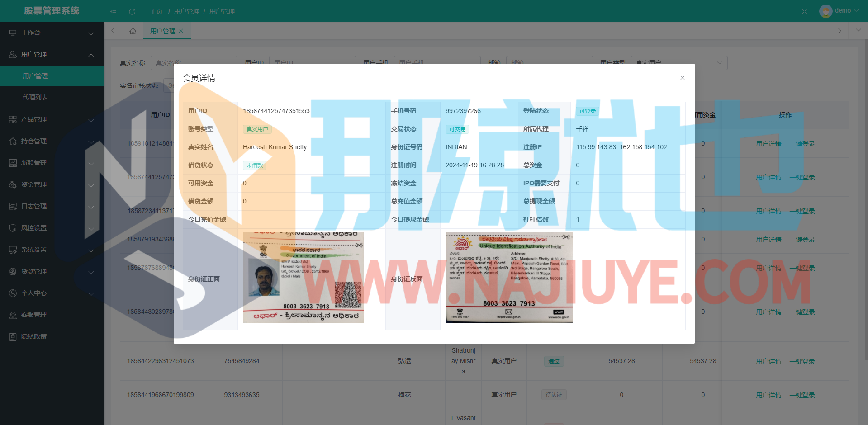The image size is (868, 425).
Task: Select 代理列表 in the sidebar
Action: (35, 97)
